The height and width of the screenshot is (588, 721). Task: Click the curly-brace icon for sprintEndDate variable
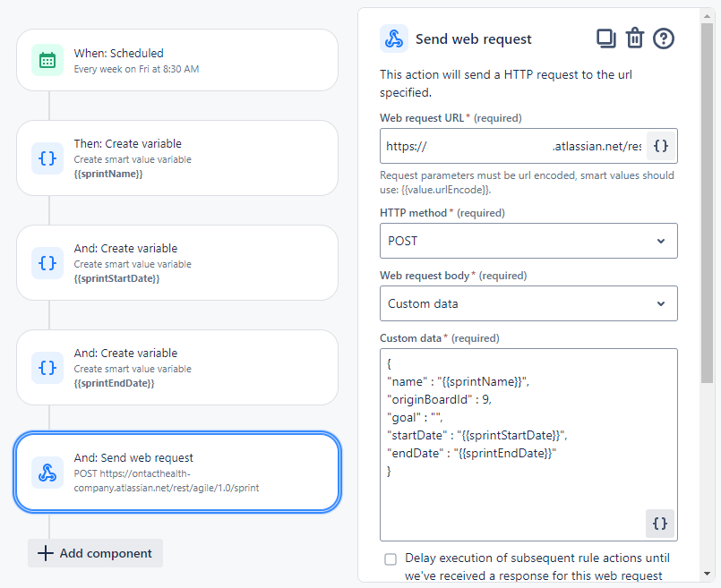point(47,368)
